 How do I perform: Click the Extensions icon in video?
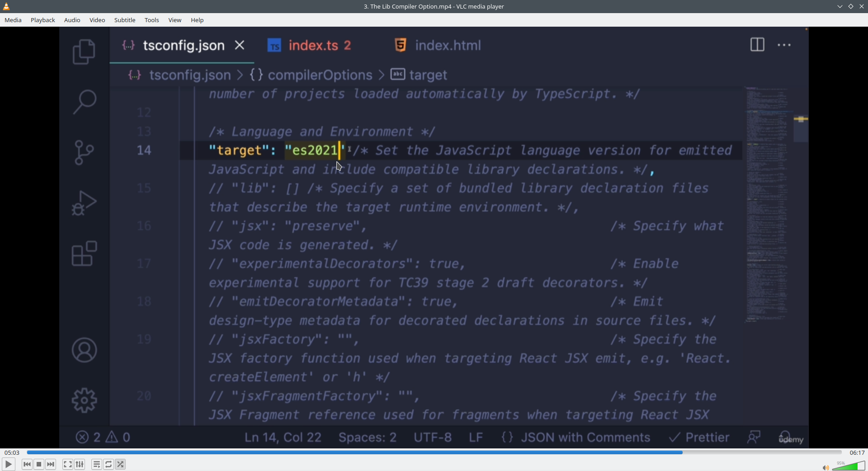coord(84,254)
